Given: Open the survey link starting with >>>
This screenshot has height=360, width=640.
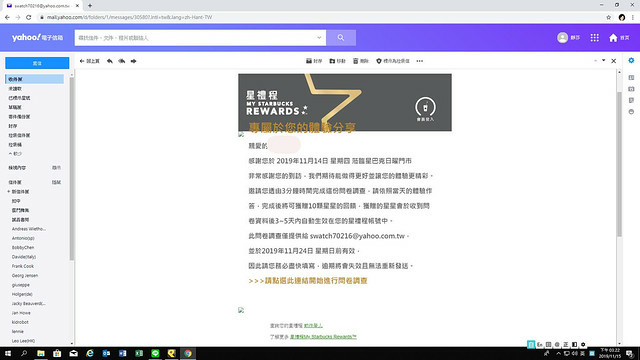Looking at the screenshot, I should click(x=308, y=281).
